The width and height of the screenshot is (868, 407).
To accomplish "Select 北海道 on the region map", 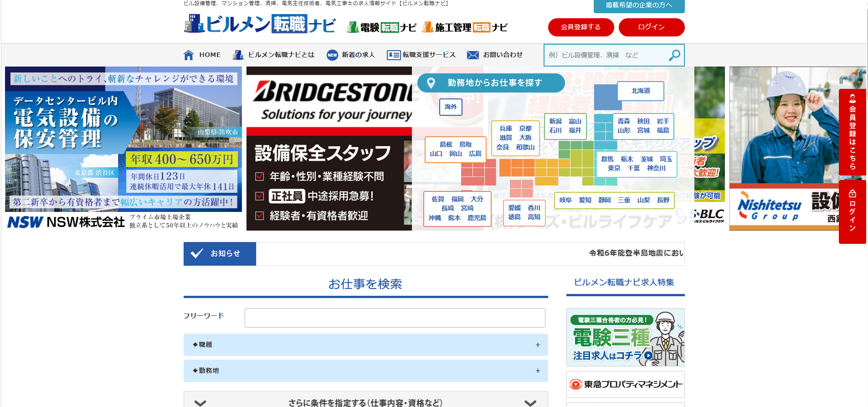I will (640, 91).
